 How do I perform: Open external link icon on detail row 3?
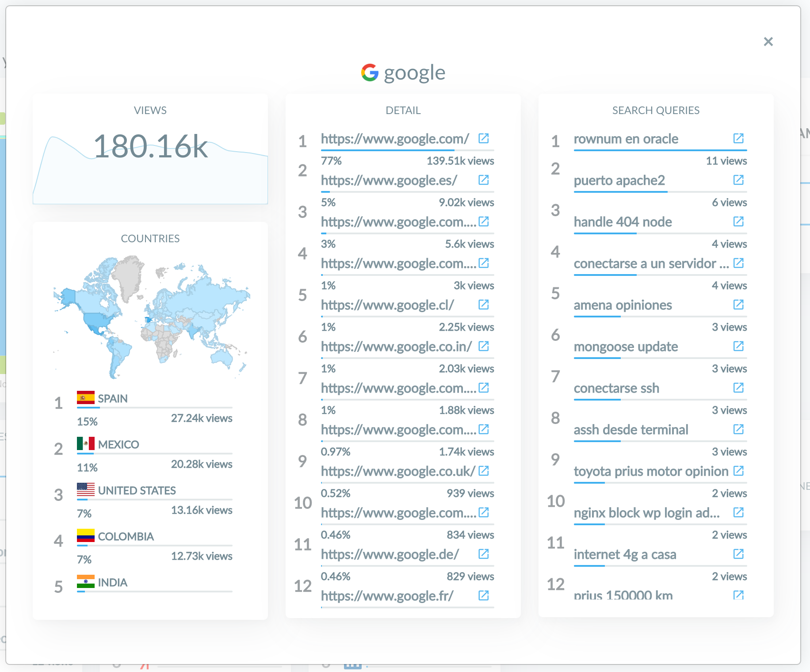484,221
